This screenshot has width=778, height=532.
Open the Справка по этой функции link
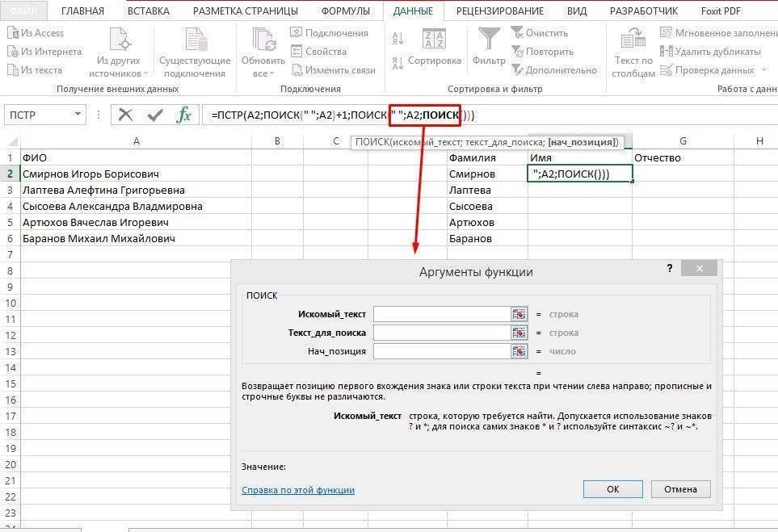coord(298,489)
